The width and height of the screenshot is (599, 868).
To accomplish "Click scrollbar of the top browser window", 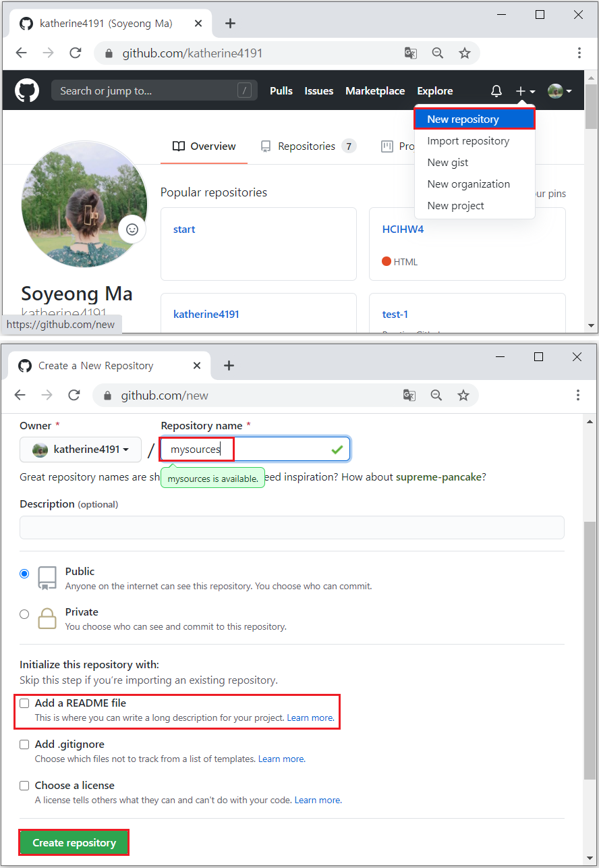I will pos(591,105).
